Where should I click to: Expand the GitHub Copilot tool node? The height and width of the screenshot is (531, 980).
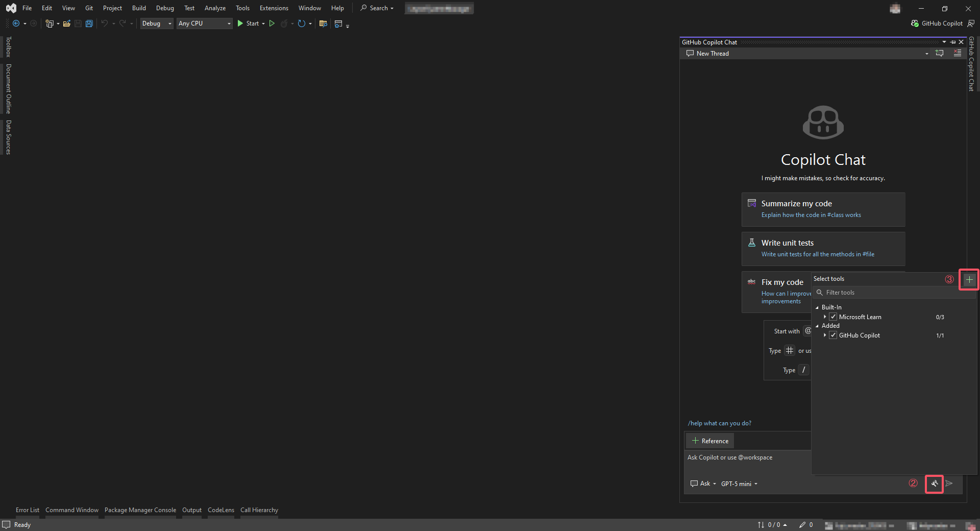click(x=825, y=335)
